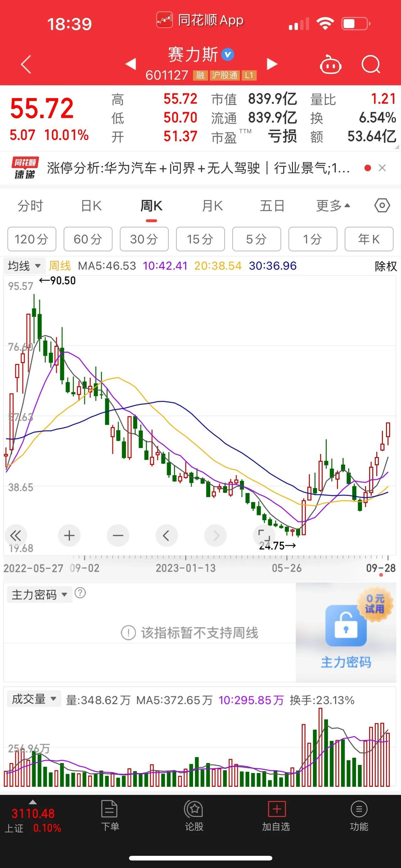Zoom in chart with plus button
The height and width of the screenshot is (868, 401).
(69, 535)
